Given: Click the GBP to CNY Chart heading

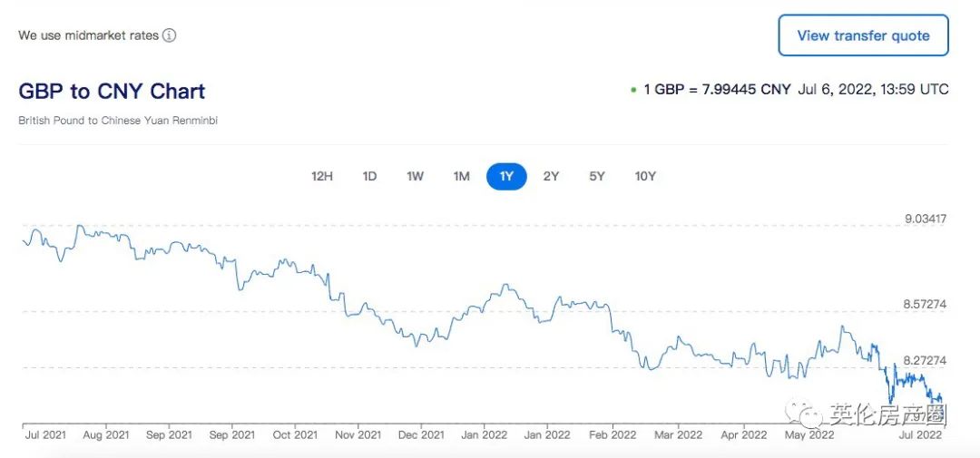Looking at the screenshot, I should [x=112, y=91].
